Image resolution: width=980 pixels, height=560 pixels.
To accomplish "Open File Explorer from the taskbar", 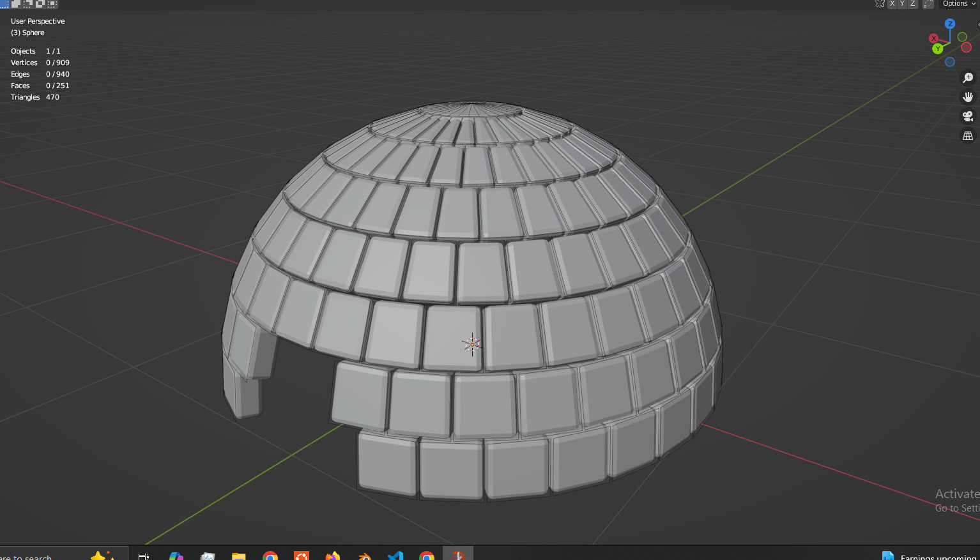I will coord(239,556).
